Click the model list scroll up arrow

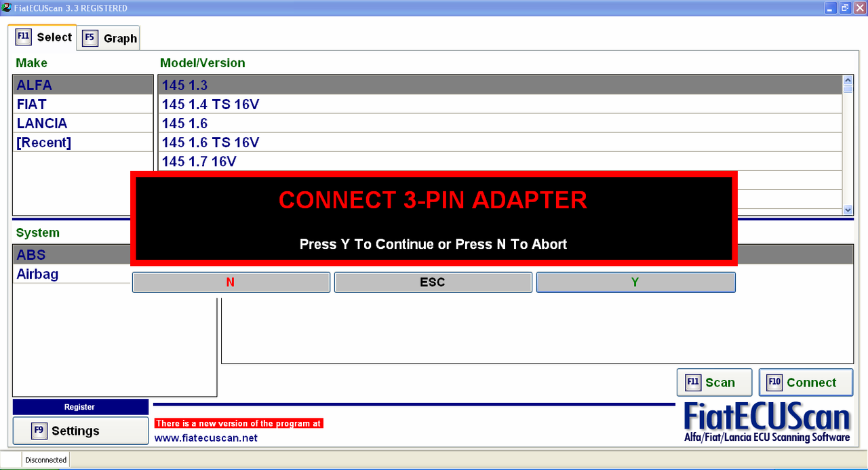848,80
